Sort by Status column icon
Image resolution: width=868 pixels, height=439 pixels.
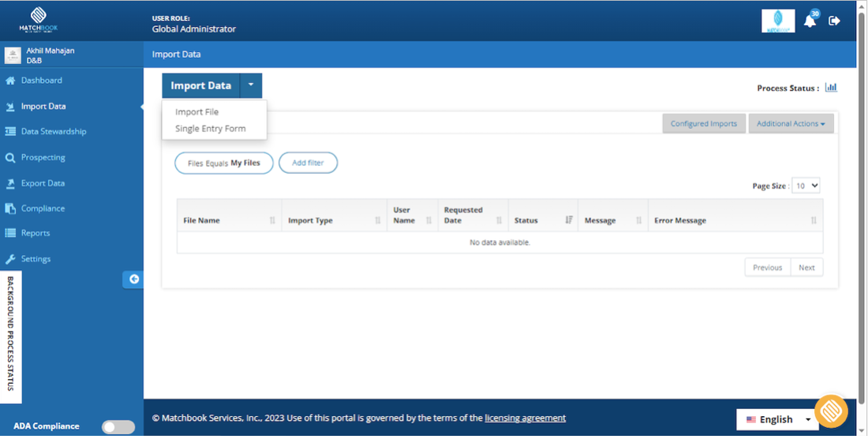[568, 219]
